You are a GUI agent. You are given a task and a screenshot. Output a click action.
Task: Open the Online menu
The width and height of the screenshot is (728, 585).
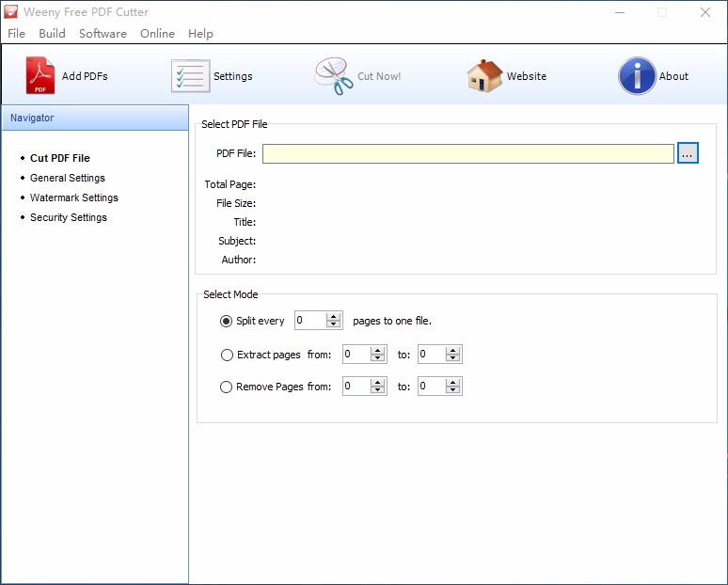(157, 34)
